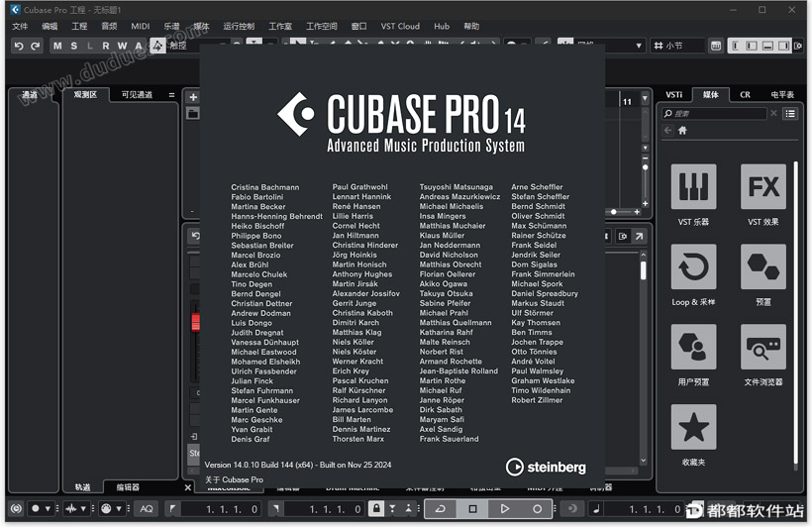The image size is (812, 527).
Task: Open VST 乐器 instruments tile
Action: [x=693, y=186]
